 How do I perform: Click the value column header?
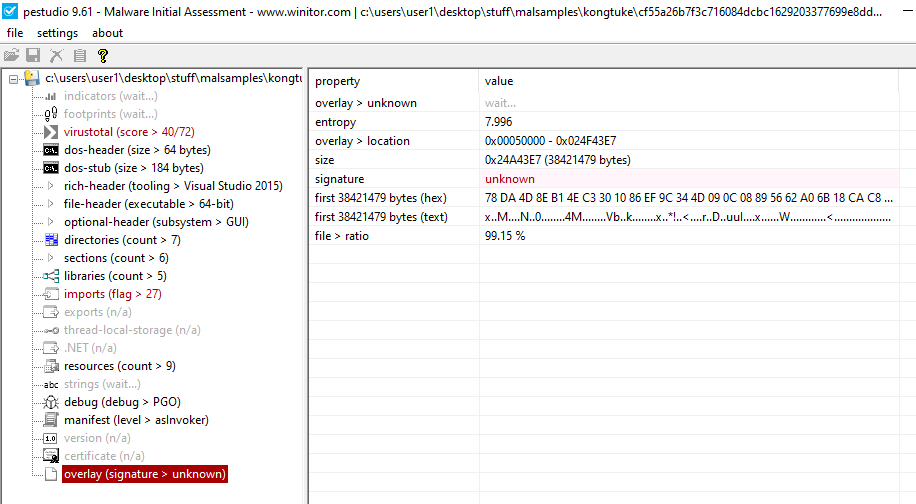[688, 81]
